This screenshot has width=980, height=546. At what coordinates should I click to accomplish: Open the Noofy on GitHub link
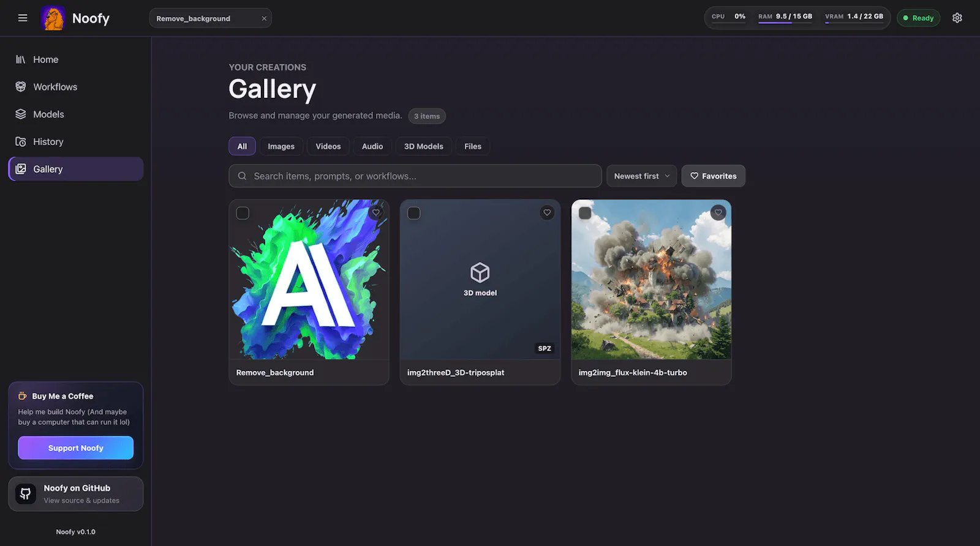pos(76,494)
